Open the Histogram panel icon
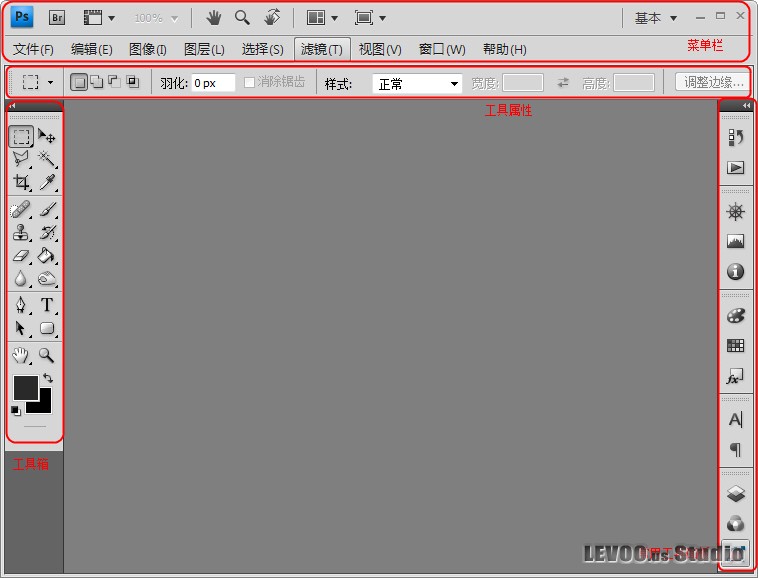Screen dimensions: 758x578 tap(735, 241)
